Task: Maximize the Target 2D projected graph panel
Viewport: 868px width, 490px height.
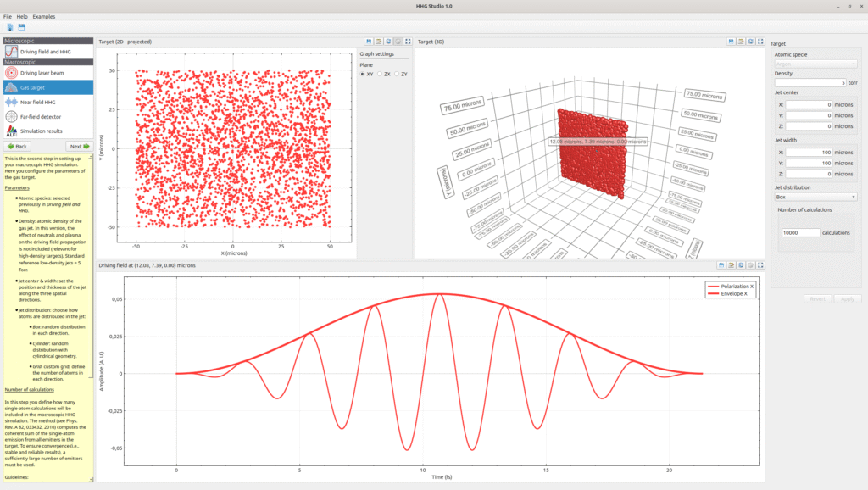Action: point(408,41)
